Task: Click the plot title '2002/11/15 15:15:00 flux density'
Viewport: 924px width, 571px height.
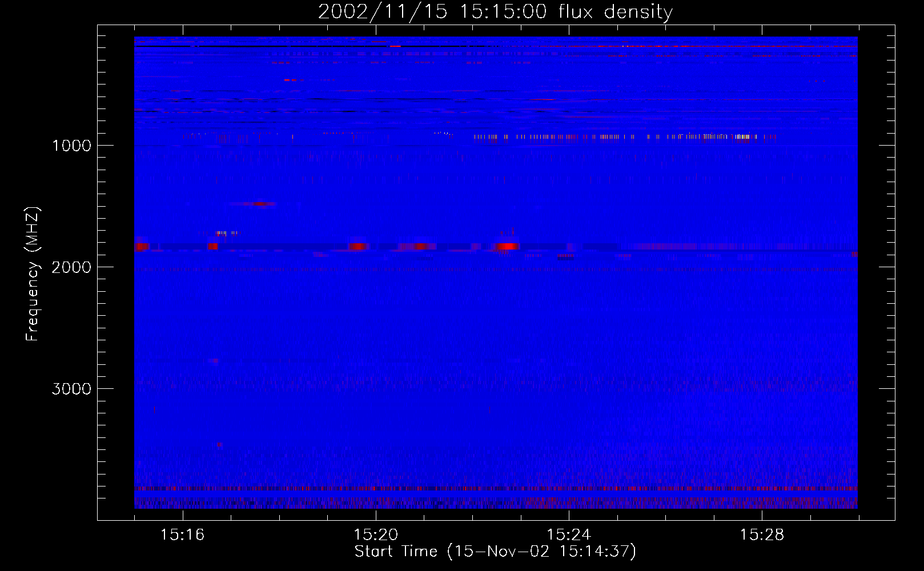Action: click(495, 12)
